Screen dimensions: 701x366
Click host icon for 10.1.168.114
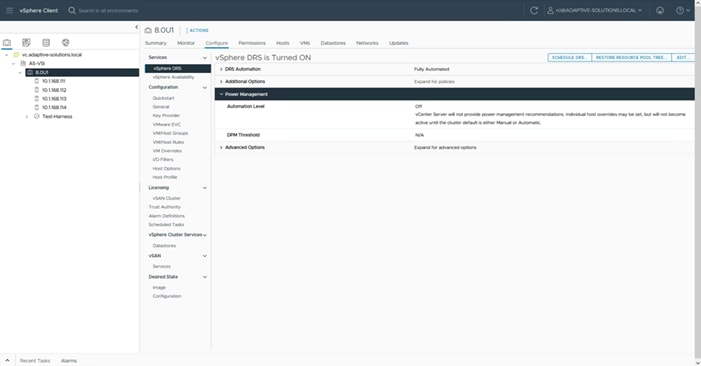click(37, 107)
